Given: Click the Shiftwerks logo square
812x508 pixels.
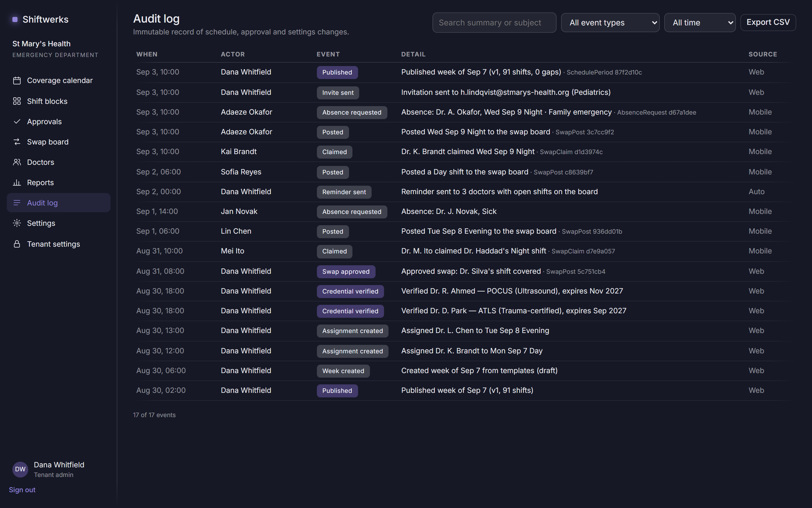Looking at the screenshot, I should [15, 19].
